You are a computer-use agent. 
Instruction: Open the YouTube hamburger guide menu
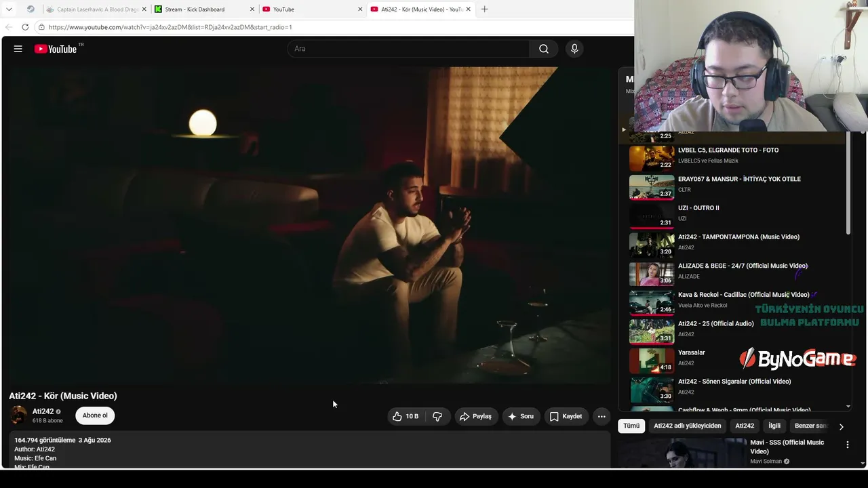[x=18, y=49]
